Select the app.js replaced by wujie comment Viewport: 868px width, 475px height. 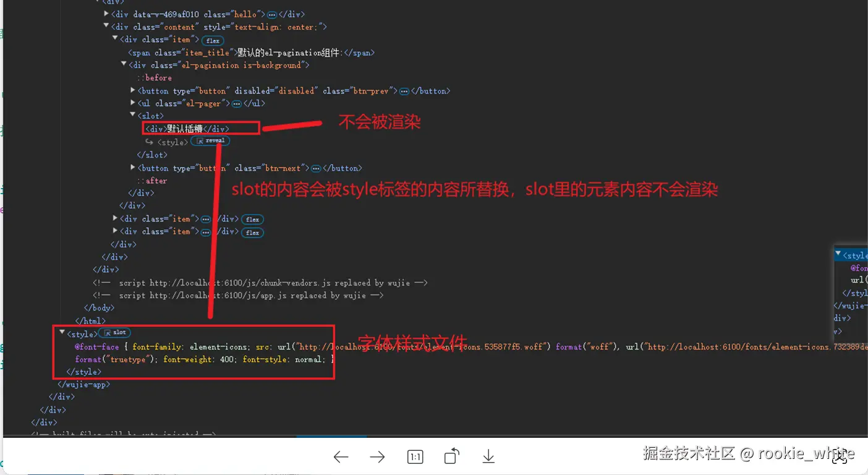point(238,296)
